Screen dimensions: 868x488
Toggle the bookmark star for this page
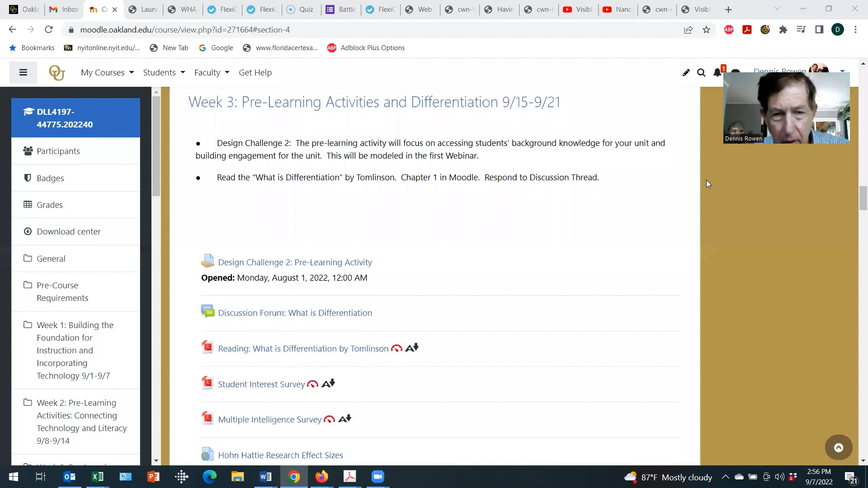[707, 29]
